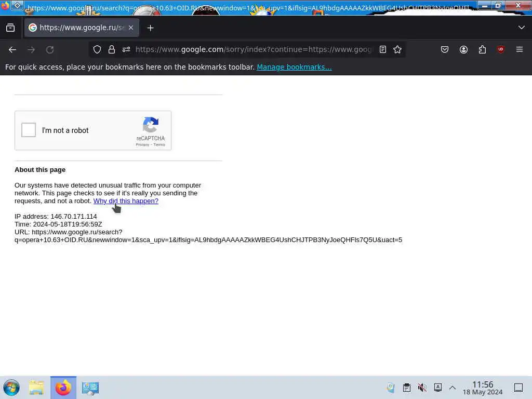
Task: Close the google.ru tab
Action: click(x=131, y=28)
